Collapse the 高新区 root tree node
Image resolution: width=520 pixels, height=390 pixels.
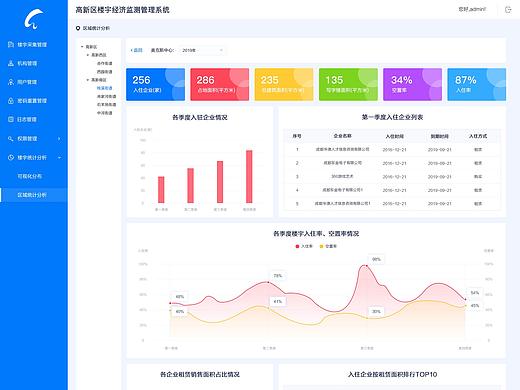(82, 47)
